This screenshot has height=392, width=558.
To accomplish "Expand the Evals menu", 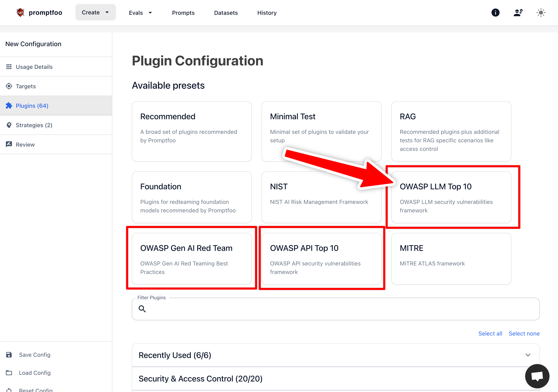I will coord(141,13).
